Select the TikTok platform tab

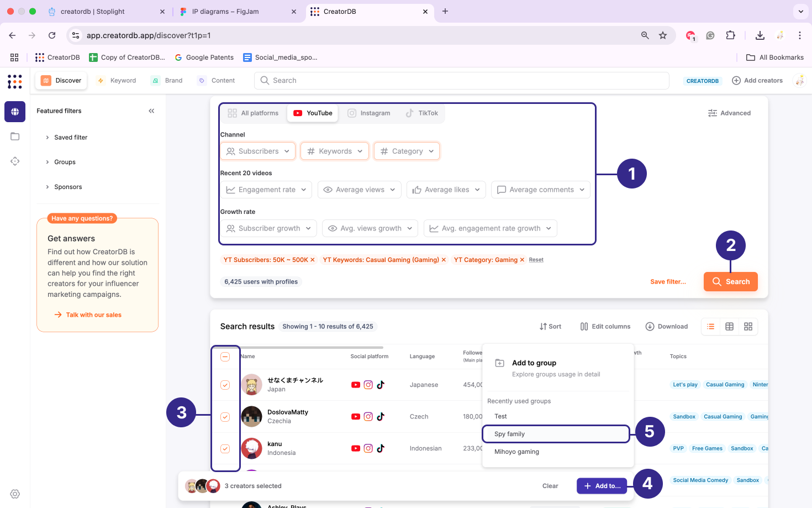[422, 113]
